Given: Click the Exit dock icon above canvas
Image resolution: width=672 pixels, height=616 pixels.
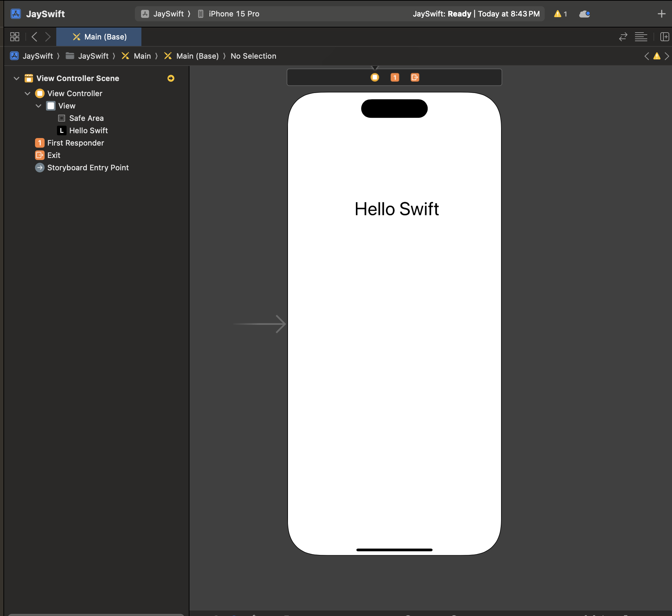Looking at the screenshot, I should pos(415,77).
